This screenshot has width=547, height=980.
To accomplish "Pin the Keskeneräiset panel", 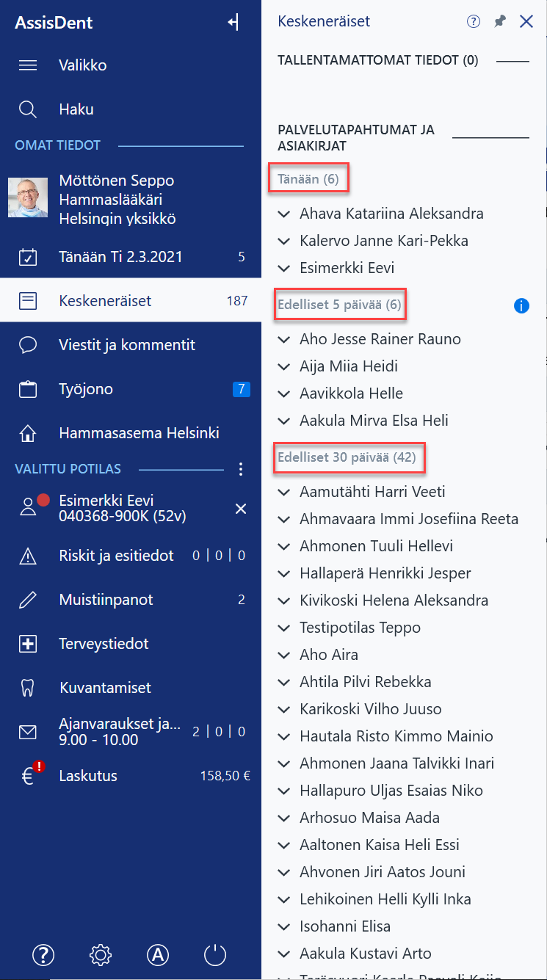I will coord(500,21).
